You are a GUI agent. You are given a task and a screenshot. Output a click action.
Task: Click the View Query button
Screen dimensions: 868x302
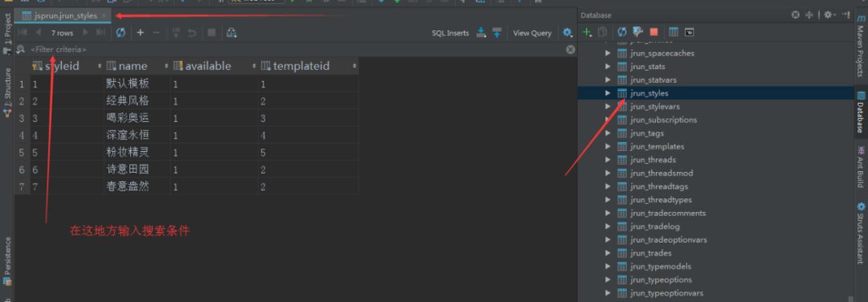(x=532, y=33)
